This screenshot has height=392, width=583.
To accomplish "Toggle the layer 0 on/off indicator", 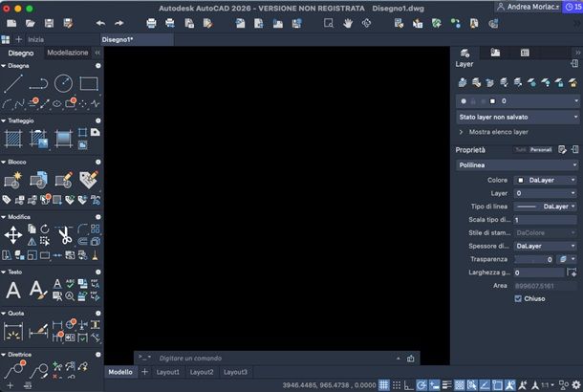I will pos(464,100).
